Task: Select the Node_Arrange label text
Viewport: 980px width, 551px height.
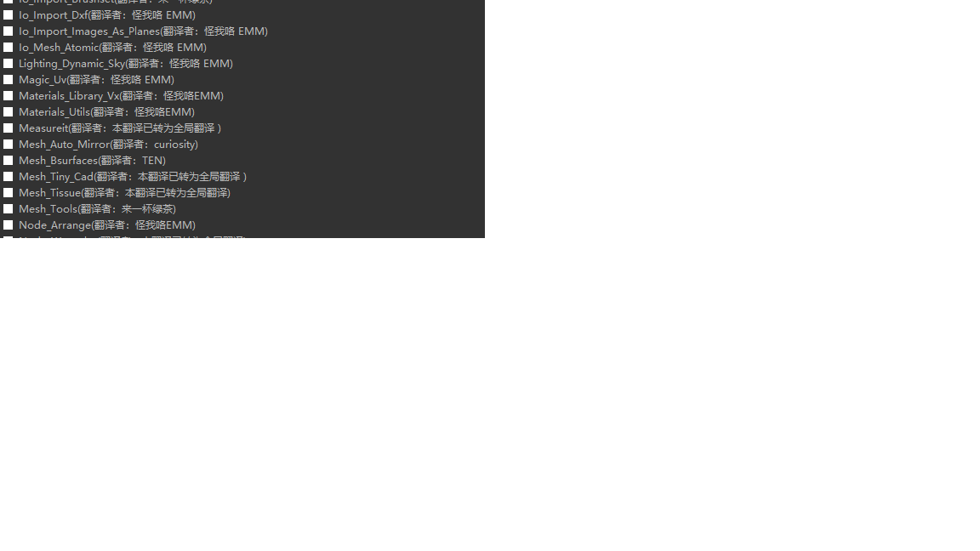Action: coord(107,225)
